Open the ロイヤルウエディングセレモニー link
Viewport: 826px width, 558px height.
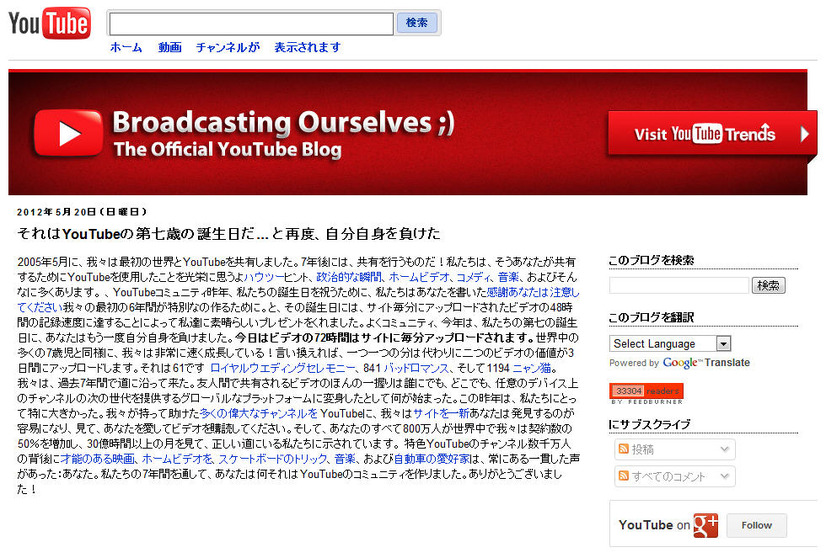[x=282, y=368]
